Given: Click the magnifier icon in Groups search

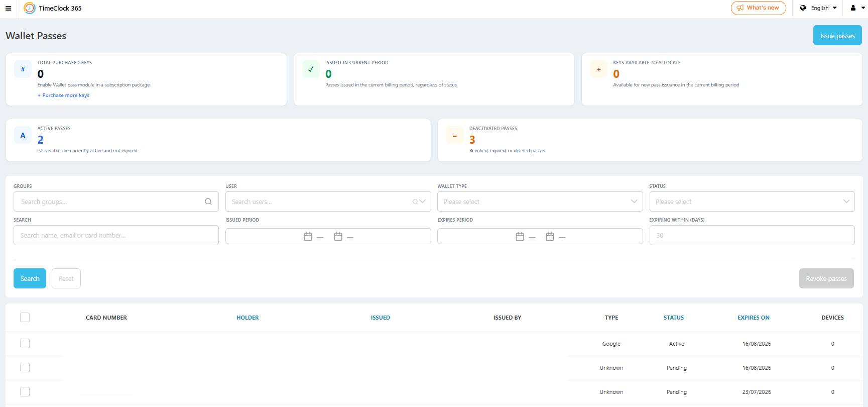Looking at the screenshot, I should coord(208,201).
